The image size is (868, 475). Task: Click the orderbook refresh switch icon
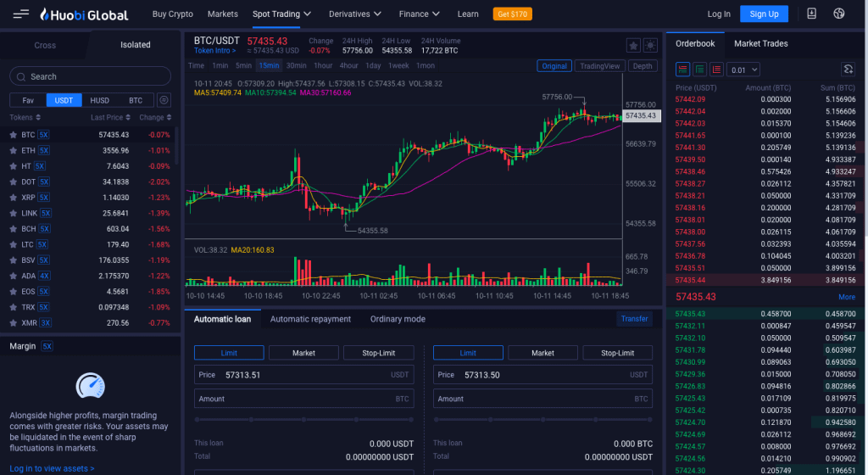coord(848,70)
